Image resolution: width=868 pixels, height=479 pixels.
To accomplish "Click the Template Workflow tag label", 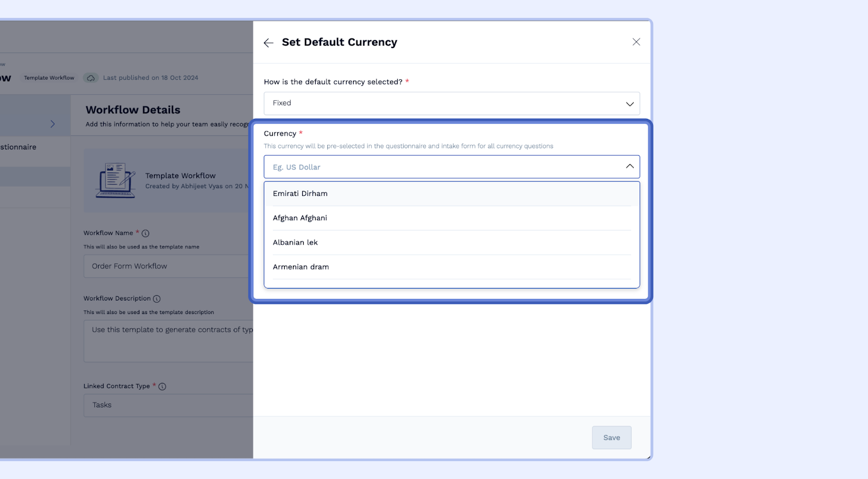I will [x=49, y=78].
